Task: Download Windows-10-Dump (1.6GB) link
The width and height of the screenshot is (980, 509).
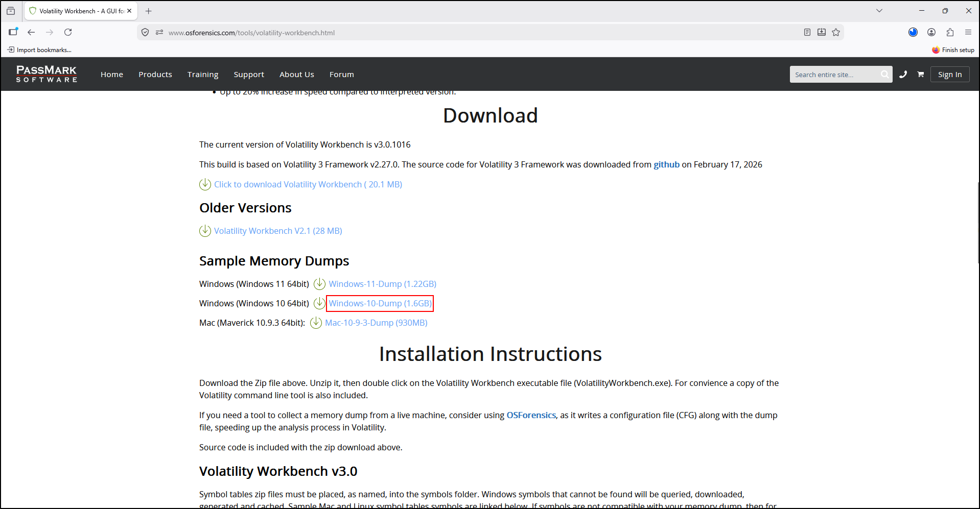Action: pyautogui.click(x=380, y=303)
